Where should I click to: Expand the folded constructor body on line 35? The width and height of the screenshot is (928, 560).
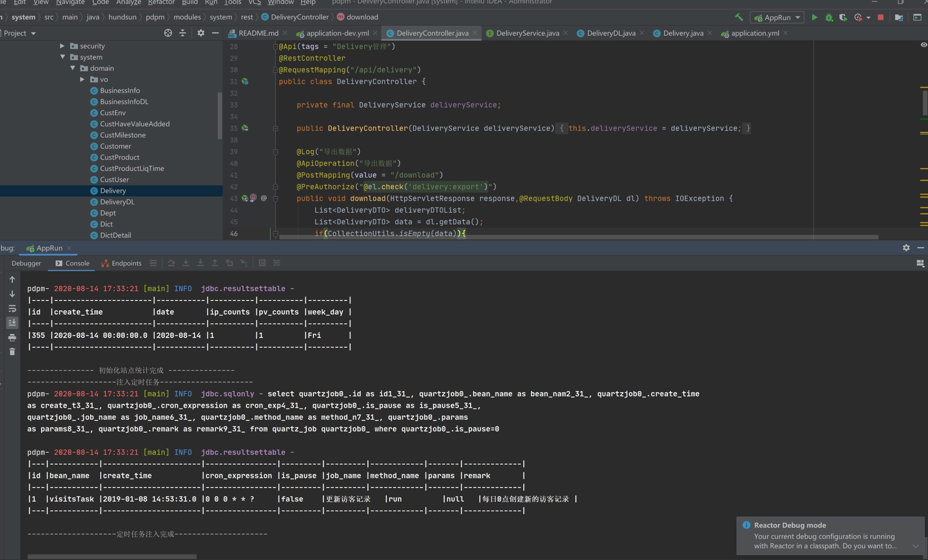[x=275, y=128]
